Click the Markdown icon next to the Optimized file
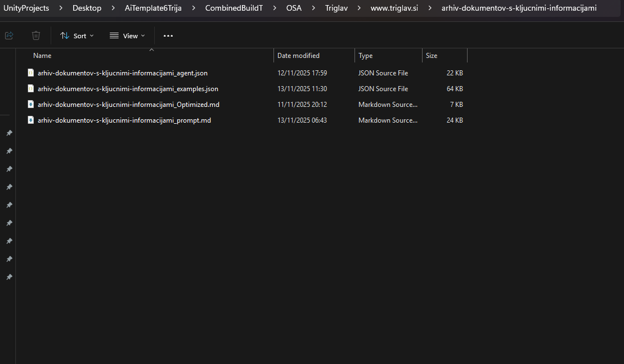 30,104
